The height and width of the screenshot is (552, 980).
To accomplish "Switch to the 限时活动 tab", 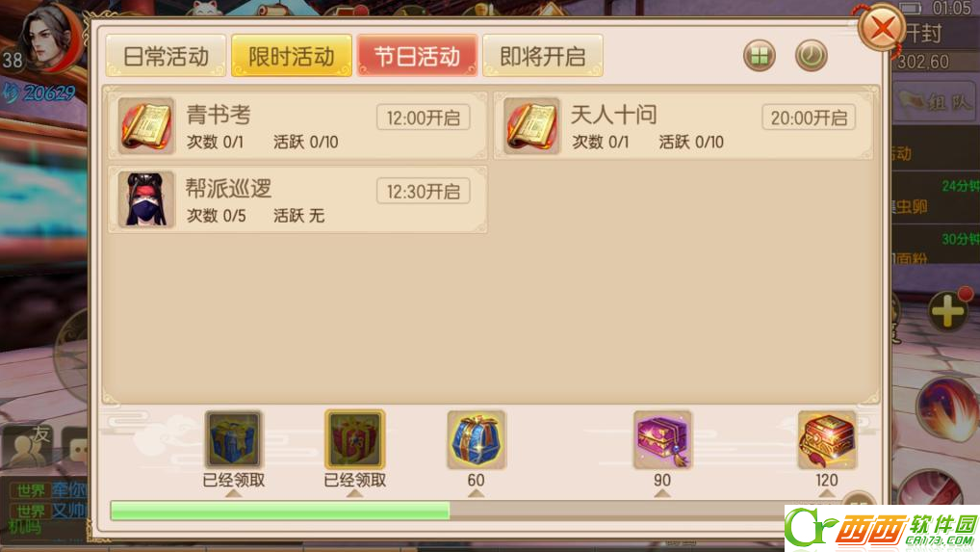I will pyautogui.click(x=292, y=56).
